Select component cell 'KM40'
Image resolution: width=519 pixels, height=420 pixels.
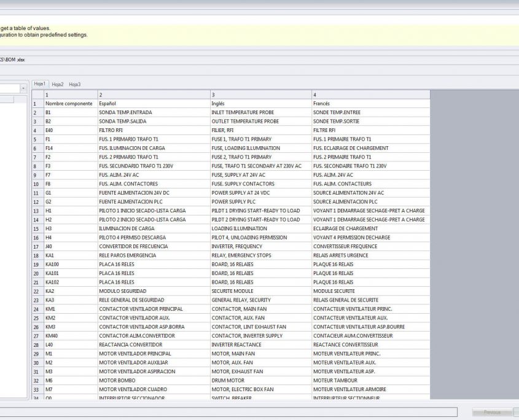[x=71, y=336]
